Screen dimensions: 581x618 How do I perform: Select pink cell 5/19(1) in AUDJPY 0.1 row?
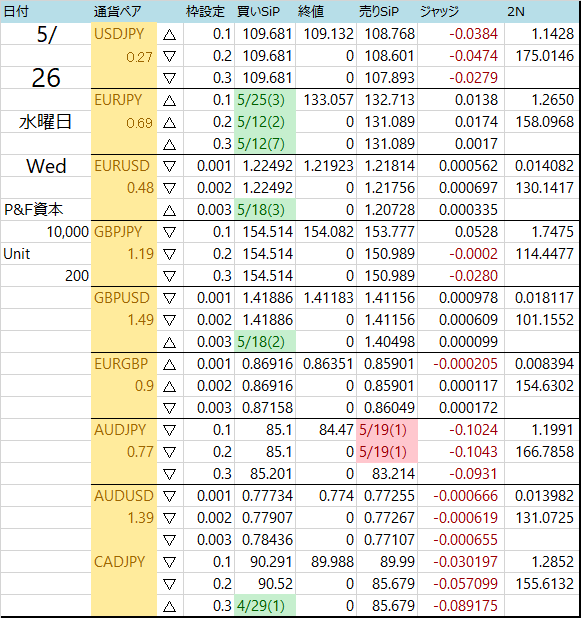(387, 430)
